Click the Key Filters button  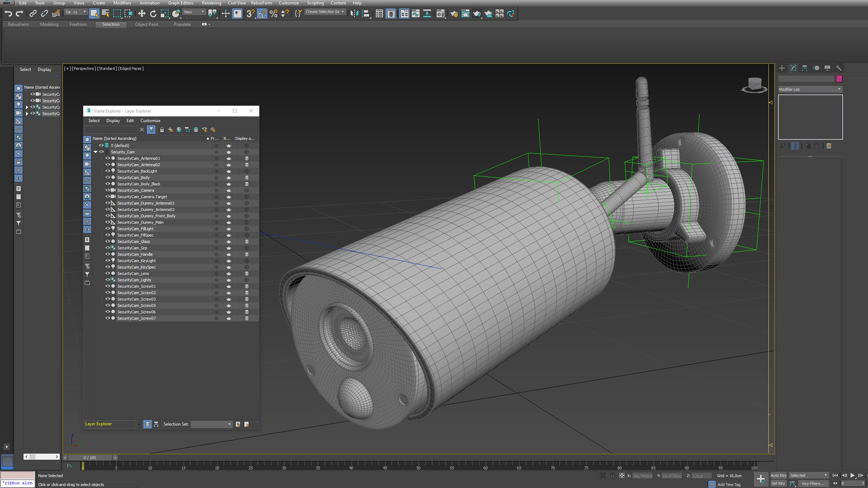[x=812, y=483]
